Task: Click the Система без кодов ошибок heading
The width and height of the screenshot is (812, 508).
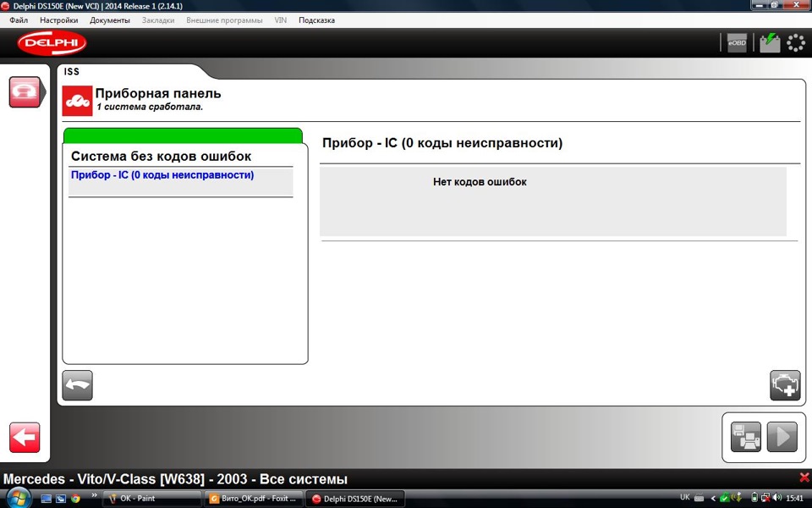Action: pyautogui.click(x=161, y=156)
